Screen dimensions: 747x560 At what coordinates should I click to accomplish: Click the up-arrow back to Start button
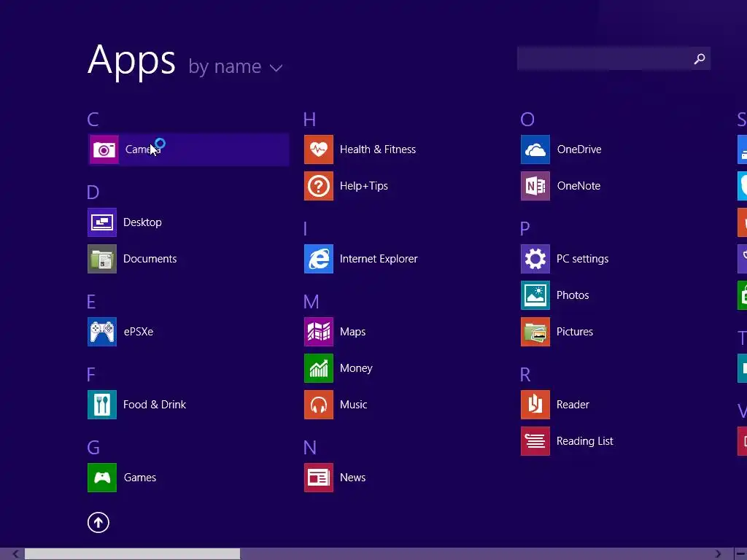[x=98, y=522]
